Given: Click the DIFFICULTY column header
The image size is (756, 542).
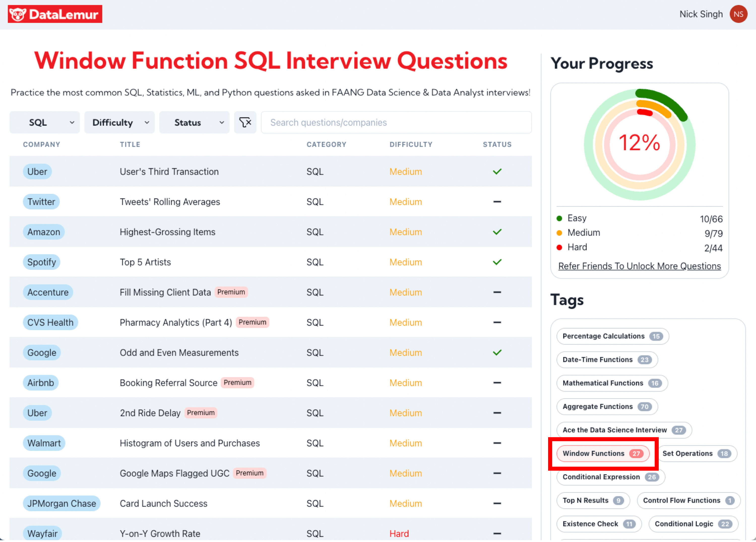Looking at the screenshot, I should pyautogui.click(x=411, y=144).
